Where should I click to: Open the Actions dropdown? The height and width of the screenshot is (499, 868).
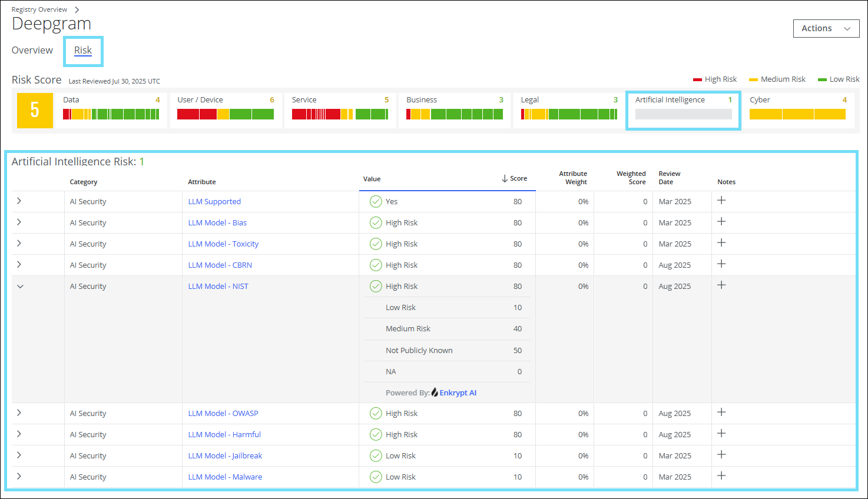pos(826,28)
